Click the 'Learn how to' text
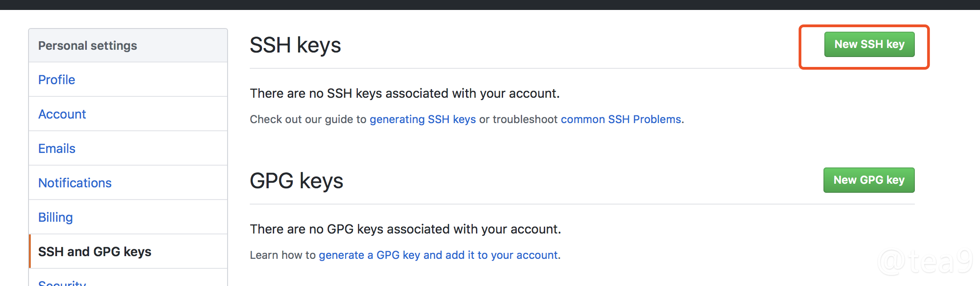 click(x=282, y=255)
